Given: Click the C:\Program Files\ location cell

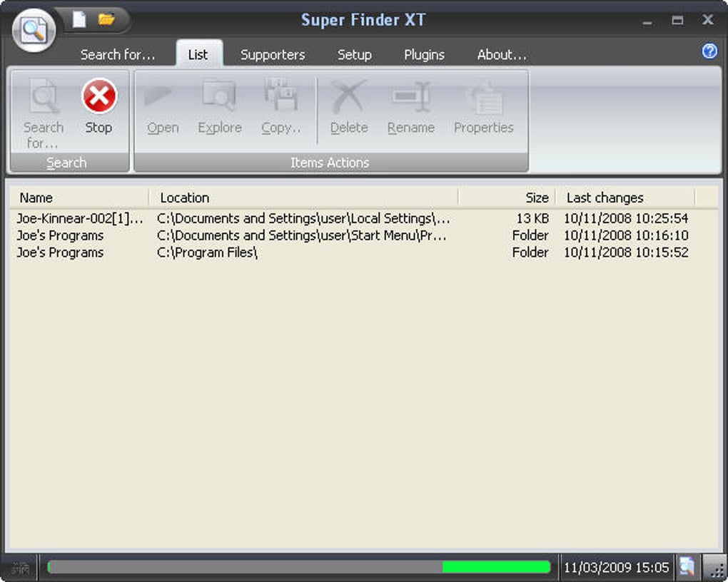Looking at the screenshot, I should 207,252.
